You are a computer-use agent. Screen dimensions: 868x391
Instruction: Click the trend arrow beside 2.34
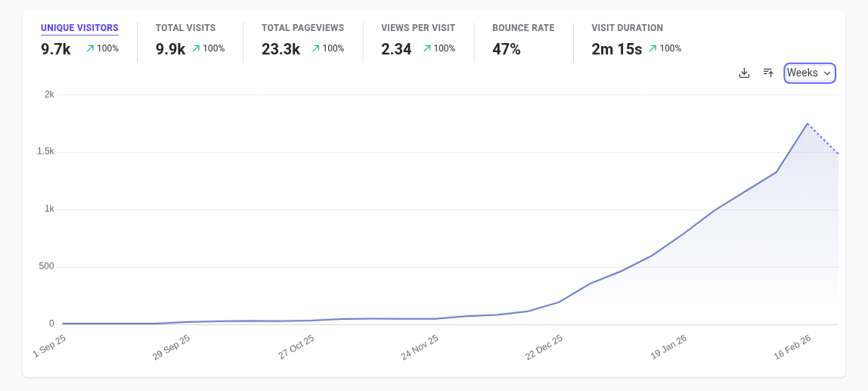[x=426, y=48]
